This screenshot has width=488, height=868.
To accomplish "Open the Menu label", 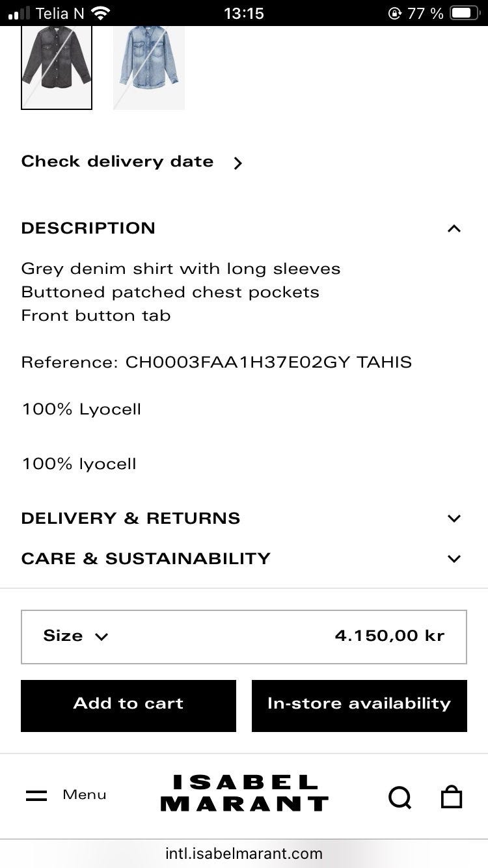I will point(85,794).
